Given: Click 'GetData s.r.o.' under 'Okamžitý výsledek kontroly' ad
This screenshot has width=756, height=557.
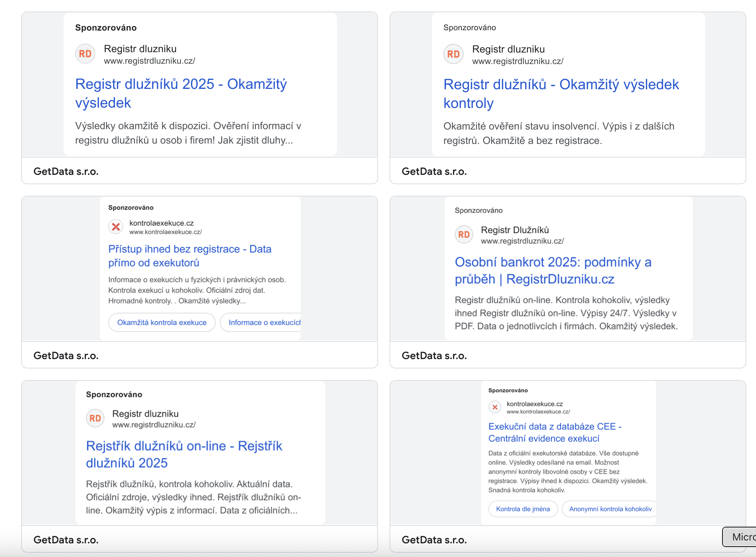Looking at the screenshot, I should (434, 171).
